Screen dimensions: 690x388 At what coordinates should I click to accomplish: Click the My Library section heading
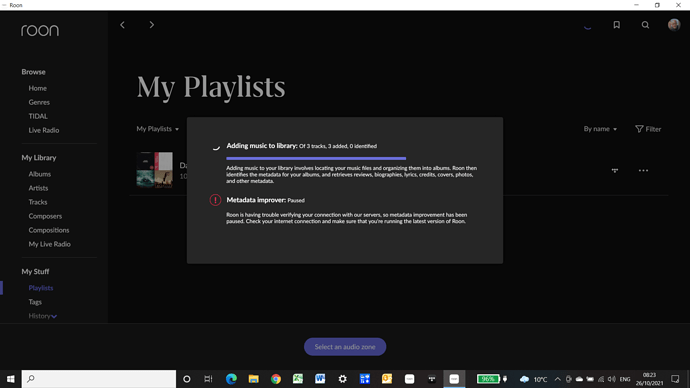[x=39, y=158]
